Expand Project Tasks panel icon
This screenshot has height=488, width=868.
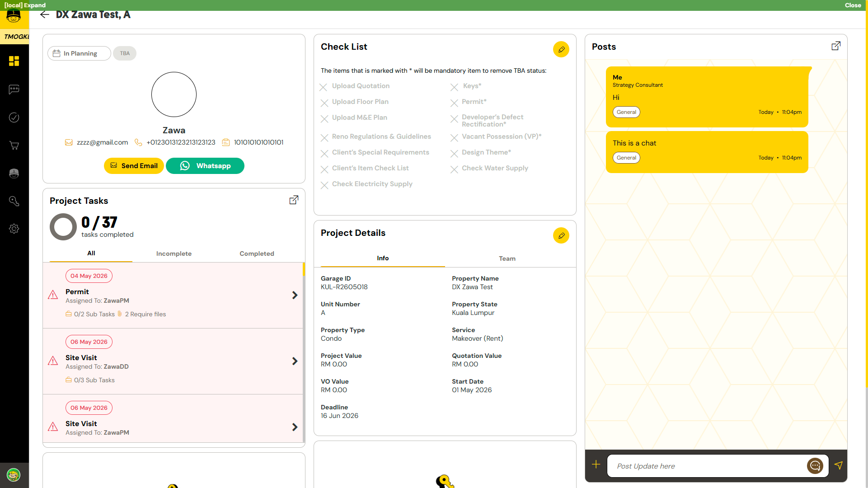pyautogui.click(x=294, y=200)
